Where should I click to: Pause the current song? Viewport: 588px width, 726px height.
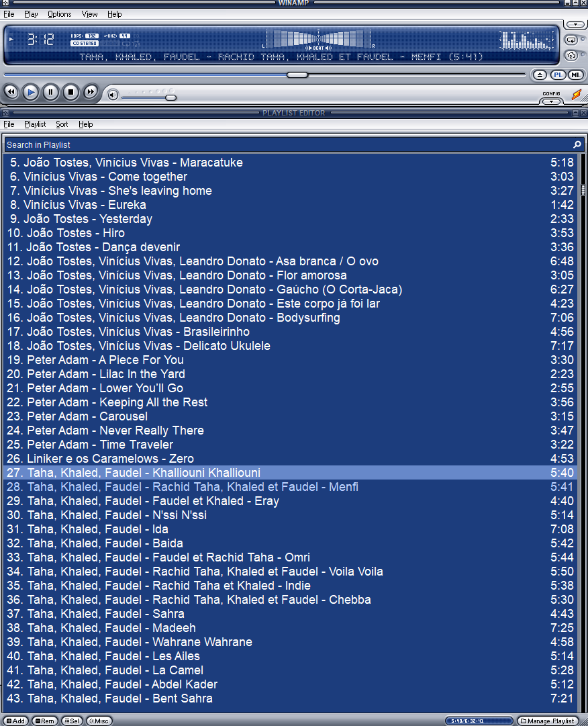point(50,92)
